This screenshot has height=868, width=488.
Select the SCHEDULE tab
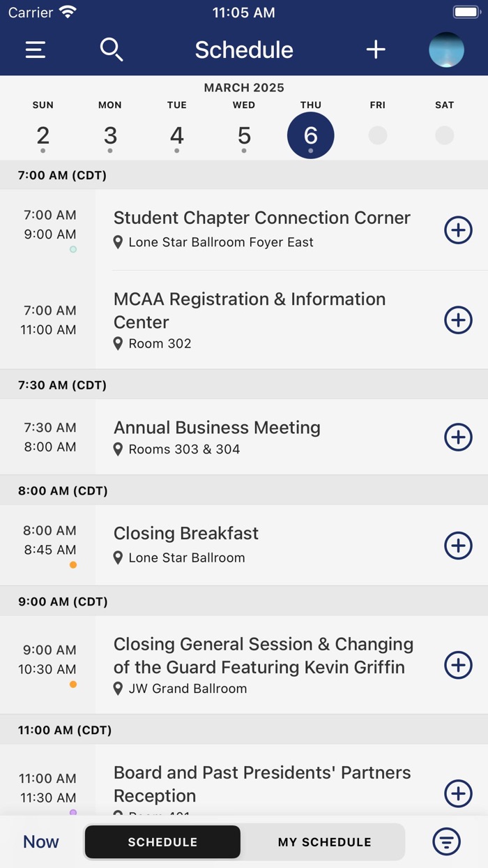162,841
